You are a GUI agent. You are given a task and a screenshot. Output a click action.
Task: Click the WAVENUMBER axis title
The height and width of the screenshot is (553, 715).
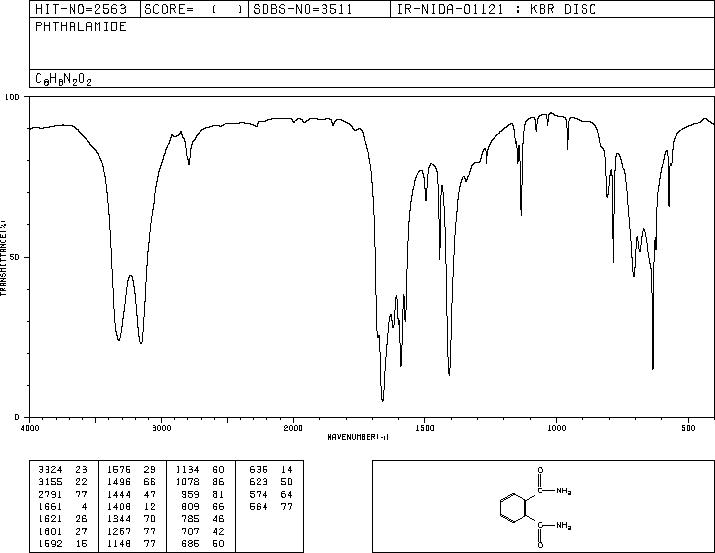click(x=358, y=437)
